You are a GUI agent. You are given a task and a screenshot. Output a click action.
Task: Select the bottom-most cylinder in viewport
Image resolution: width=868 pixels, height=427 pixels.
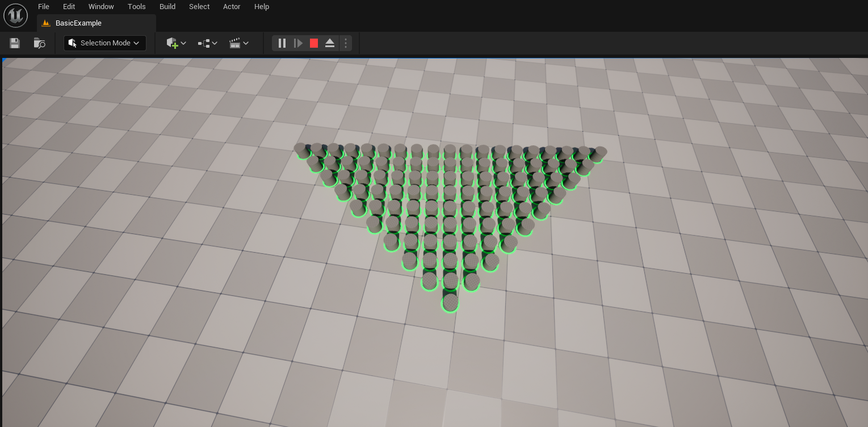pyautogui.click(x=450, y=302)
